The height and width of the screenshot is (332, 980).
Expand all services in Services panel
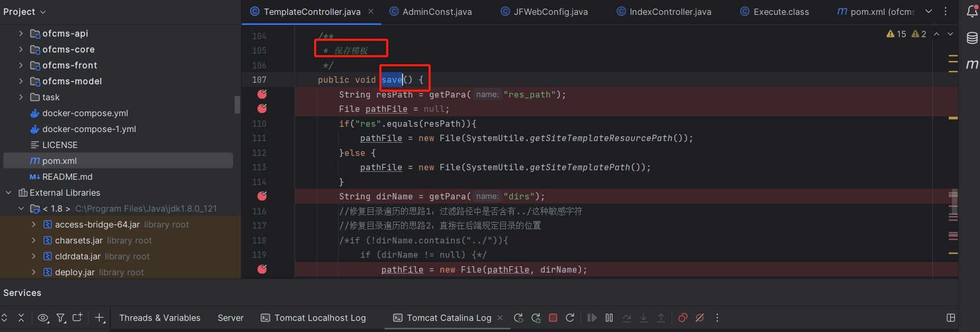tap(5, 318)
